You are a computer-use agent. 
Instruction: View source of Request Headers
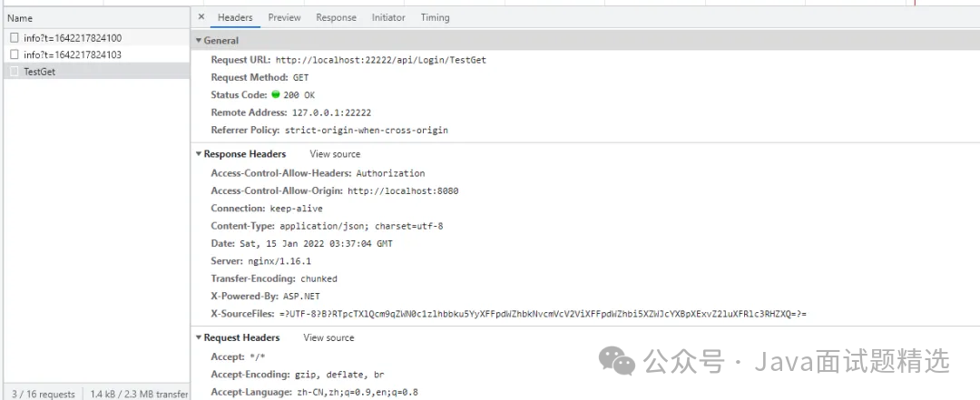pos(328,337)
